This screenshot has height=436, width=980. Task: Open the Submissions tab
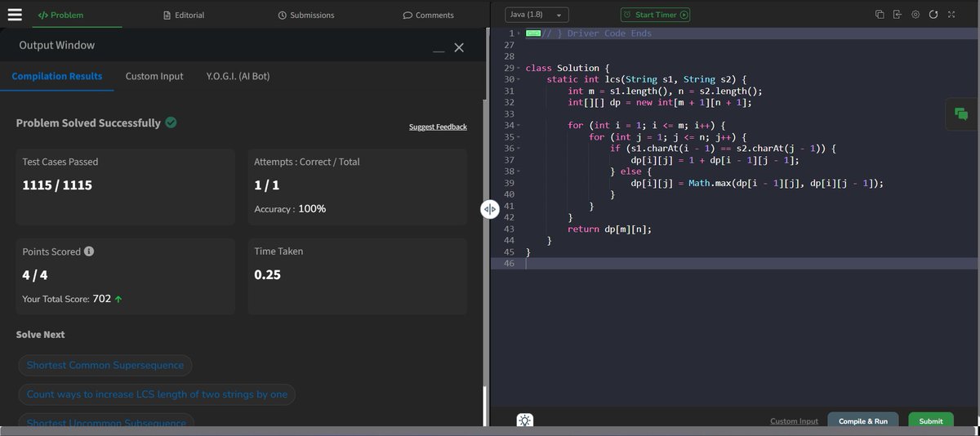pyautogui.click(x=306, y=15)
